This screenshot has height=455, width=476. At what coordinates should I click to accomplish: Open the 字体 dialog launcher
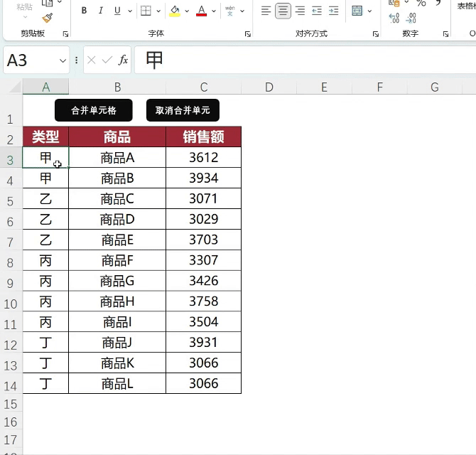point(248,34)
